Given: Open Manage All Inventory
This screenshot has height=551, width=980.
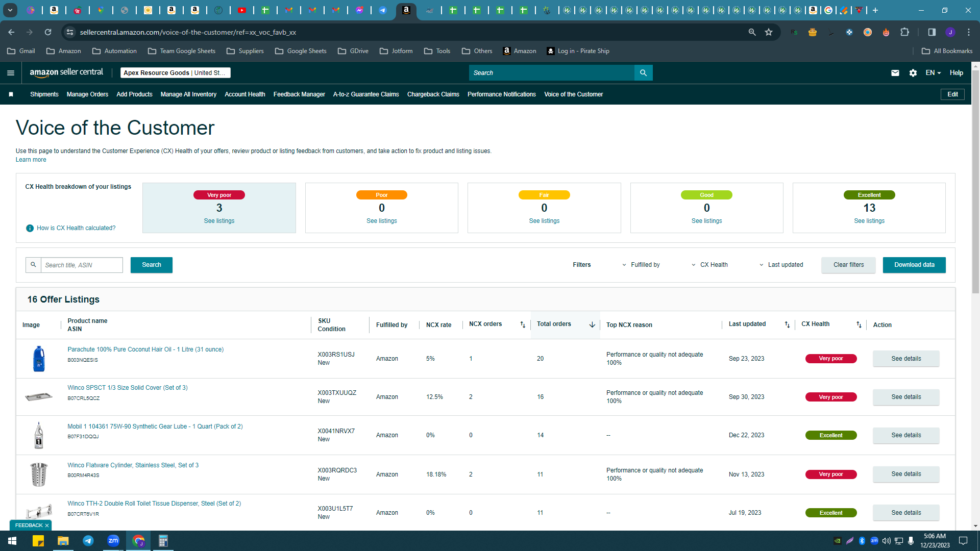Looking at the screenshot, I should click(188, 94).
